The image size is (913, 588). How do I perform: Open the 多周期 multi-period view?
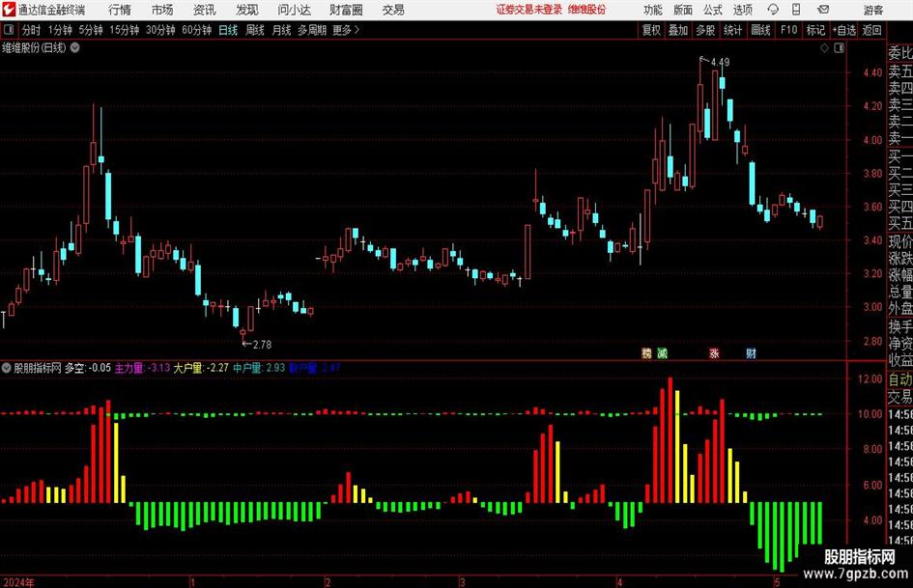click(312, 30)
